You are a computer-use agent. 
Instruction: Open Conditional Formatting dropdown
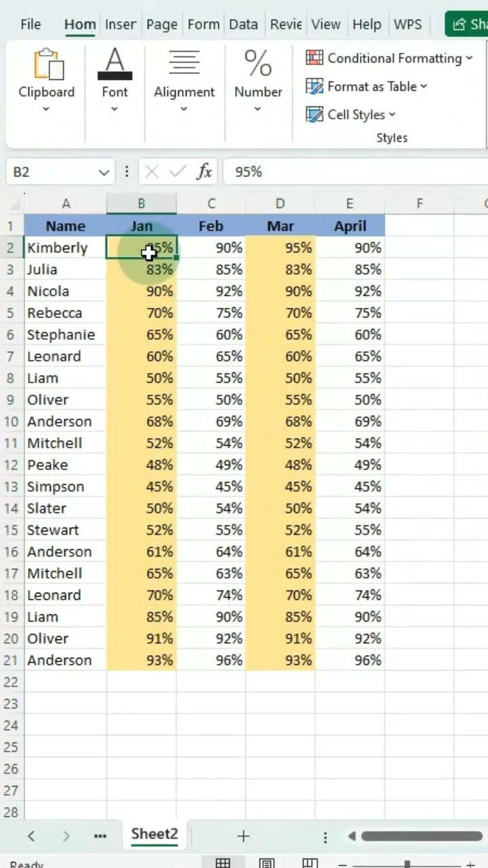(x=390, y=58)
